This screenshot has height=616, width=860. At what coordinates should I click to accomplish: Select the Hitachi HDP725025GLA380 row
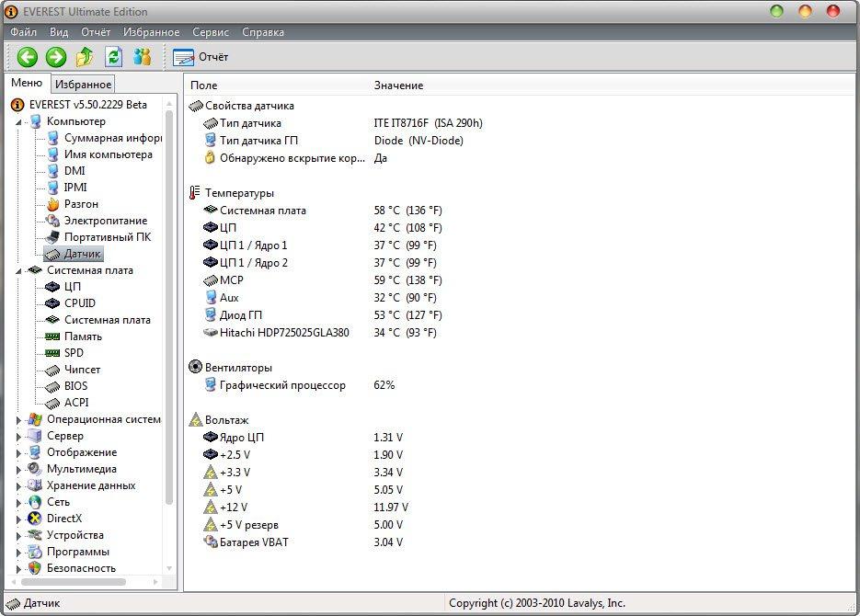[x=320, y=333]
